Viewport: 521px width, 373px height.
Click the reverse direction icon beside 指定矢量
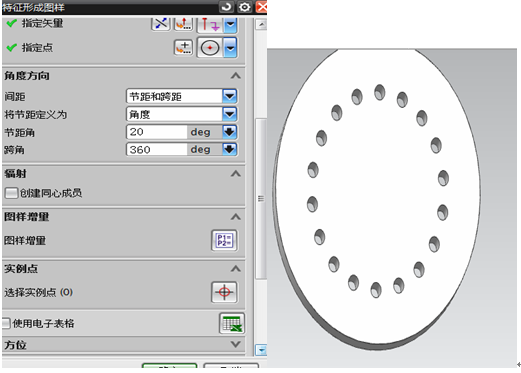(x=161, y=23)
